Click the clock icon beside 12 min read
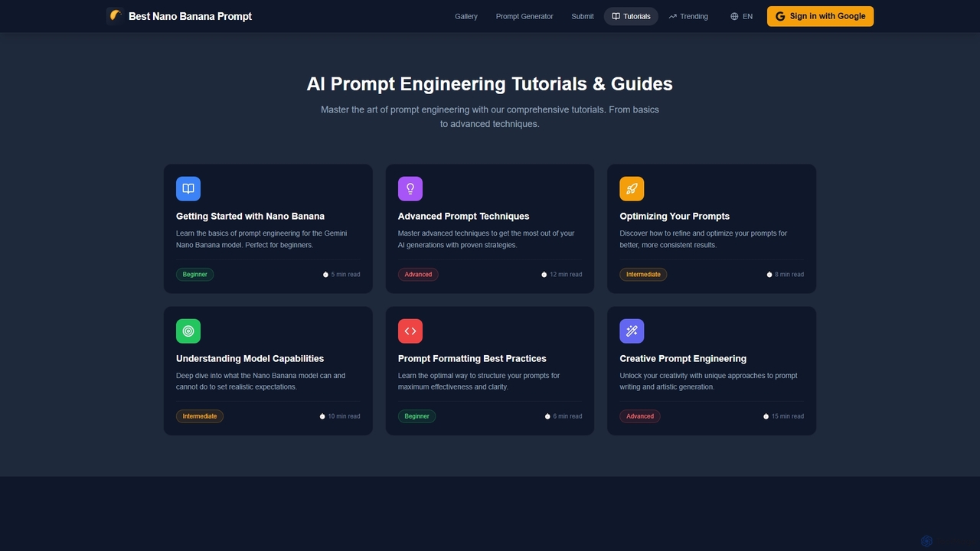This screenshot has height=551, width=980. 544,274
